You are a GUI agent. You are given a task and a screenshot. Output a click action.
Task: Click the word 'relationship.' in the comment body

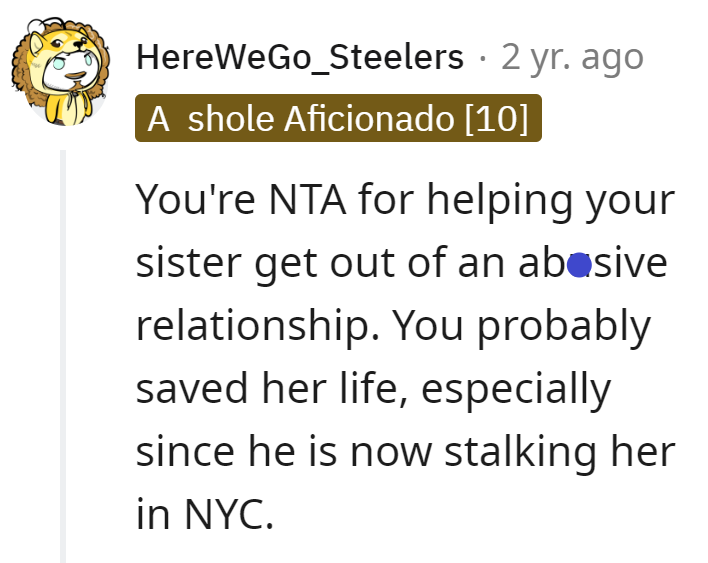pos(257,326)
